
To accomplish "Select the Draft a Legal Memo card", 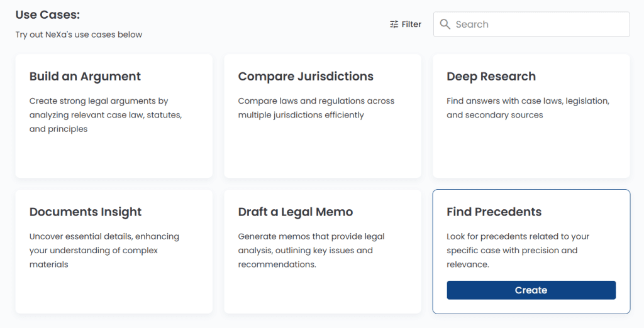I will [323, 251].
